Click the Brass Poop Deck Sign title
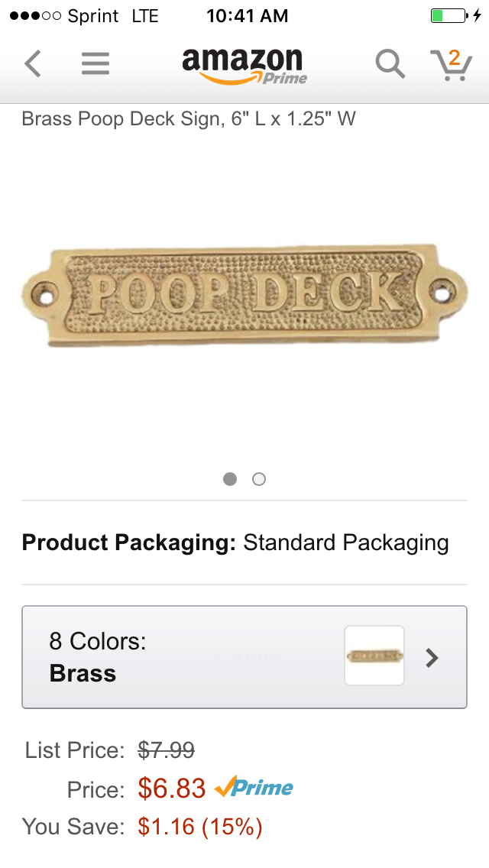Screen dimensions: 489x868 click(x=189, y=118)
